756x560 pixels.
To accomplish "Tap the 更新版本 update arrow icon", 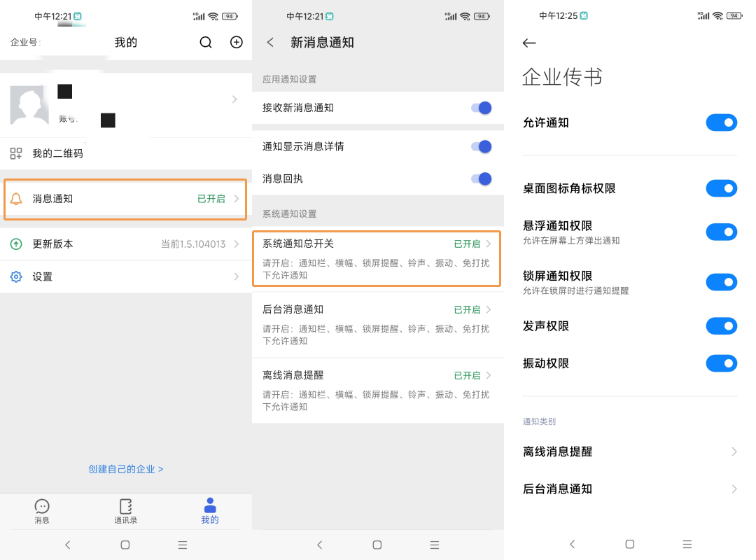I will pyautogui.click(x=16, y=244).
